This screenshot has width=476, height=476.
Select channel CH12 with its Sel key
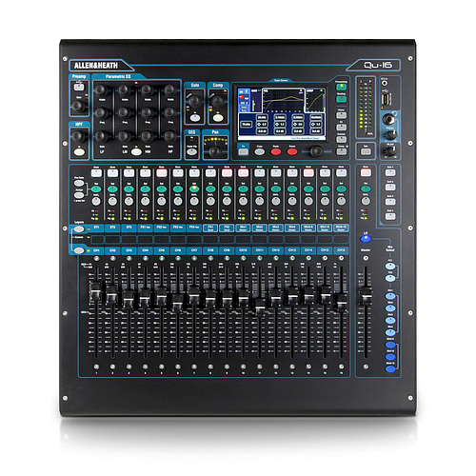(x=276, y=189)
